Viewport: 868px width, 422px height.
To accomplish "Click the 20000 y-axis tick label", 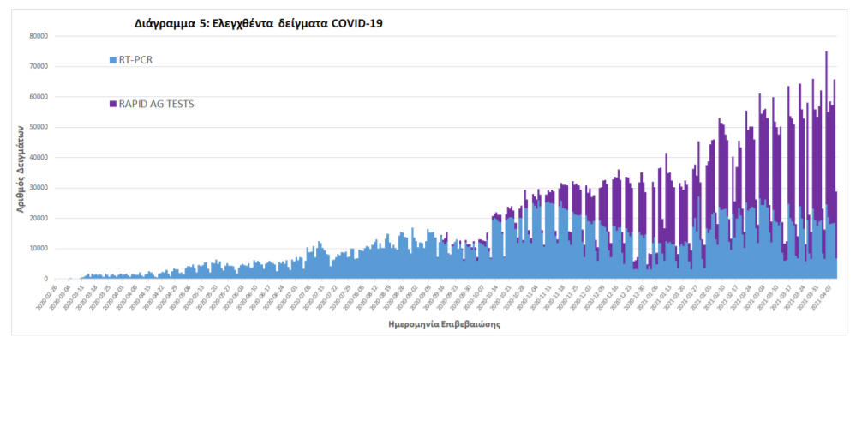I will pos(38,219).
